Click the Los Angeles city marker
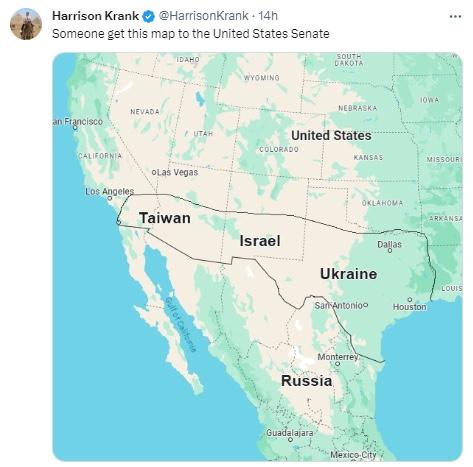The height and width of the screenshot is (467, 473). click(x=110, y=198)
